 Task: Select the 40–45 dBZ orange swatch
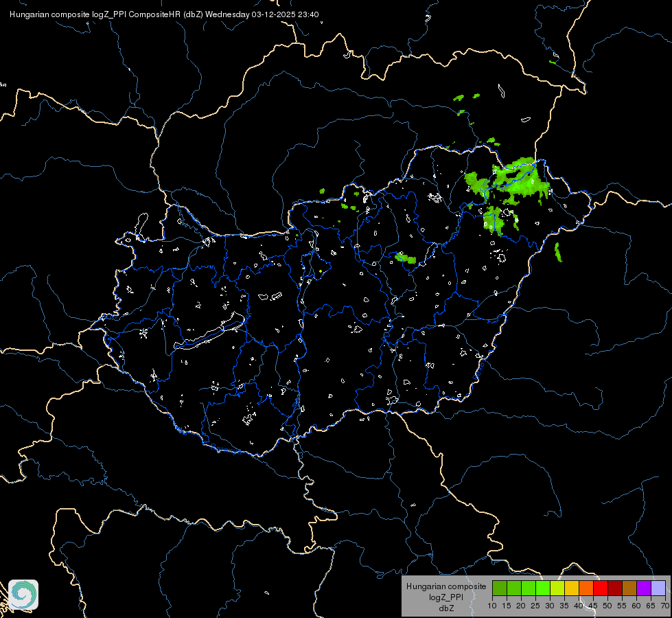(586, 588)
